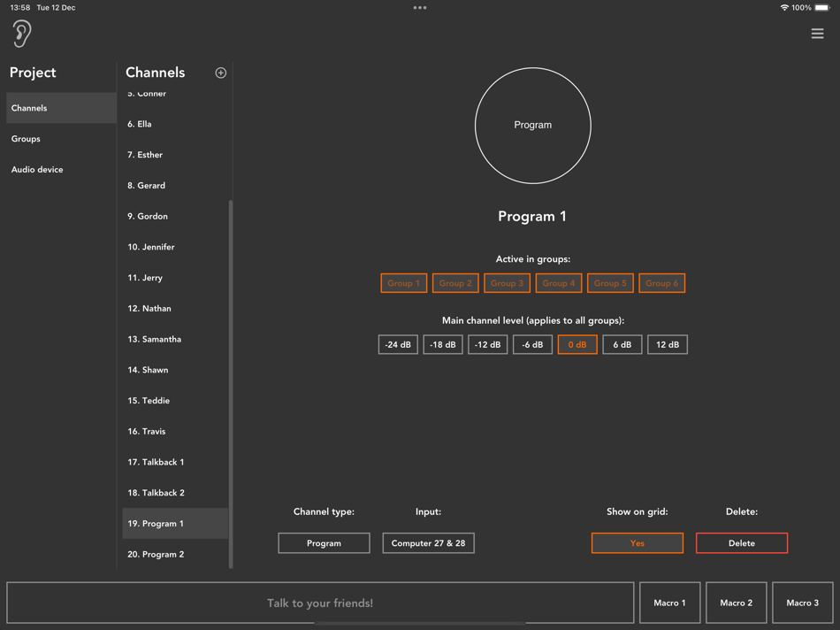Click the channel list scrollbar
The width and height of the screenshot is (840, 630).
[231, 384]
